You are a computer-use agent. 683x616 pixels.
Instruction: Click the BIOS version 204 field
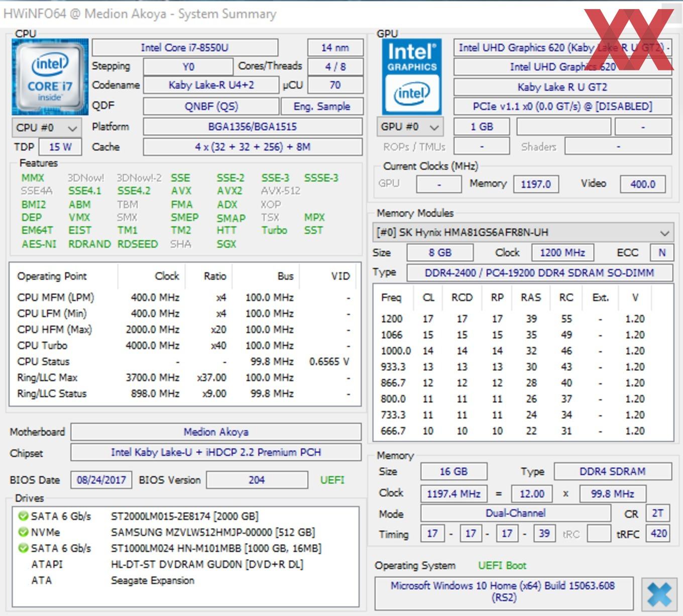[257, 480]
